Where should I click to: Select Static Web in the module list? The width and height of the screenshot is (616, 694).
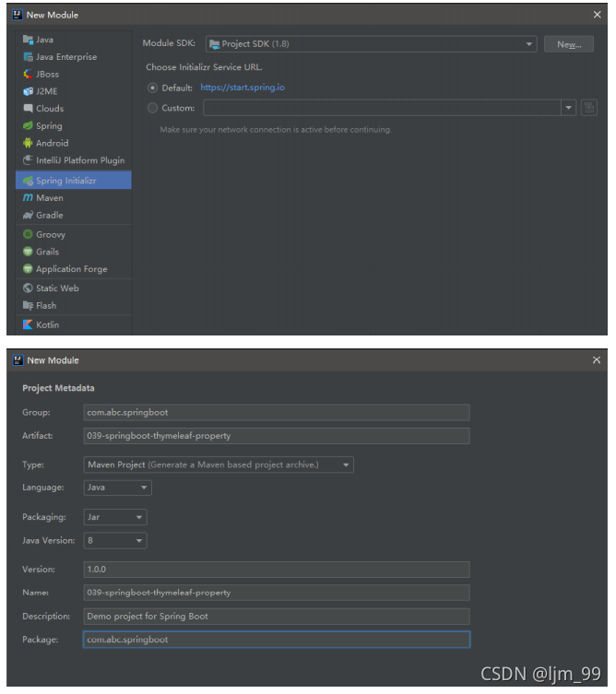pyautogui.click(x=74, y=288)
